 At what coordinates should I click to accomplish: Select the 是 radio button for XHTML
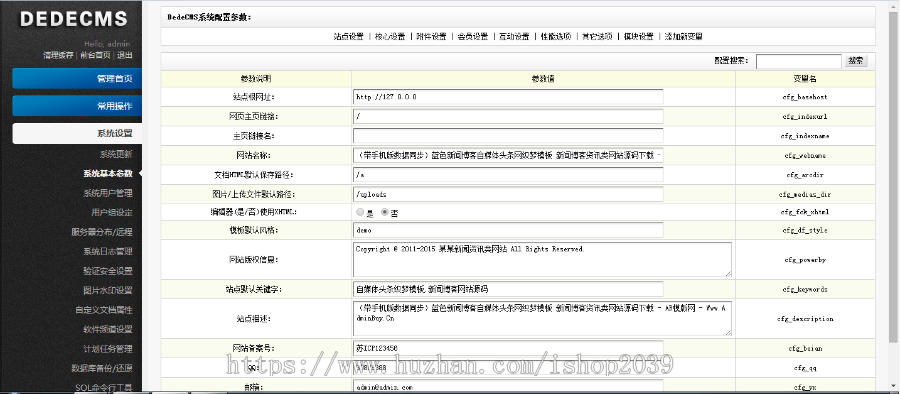[x=360, y=212]
